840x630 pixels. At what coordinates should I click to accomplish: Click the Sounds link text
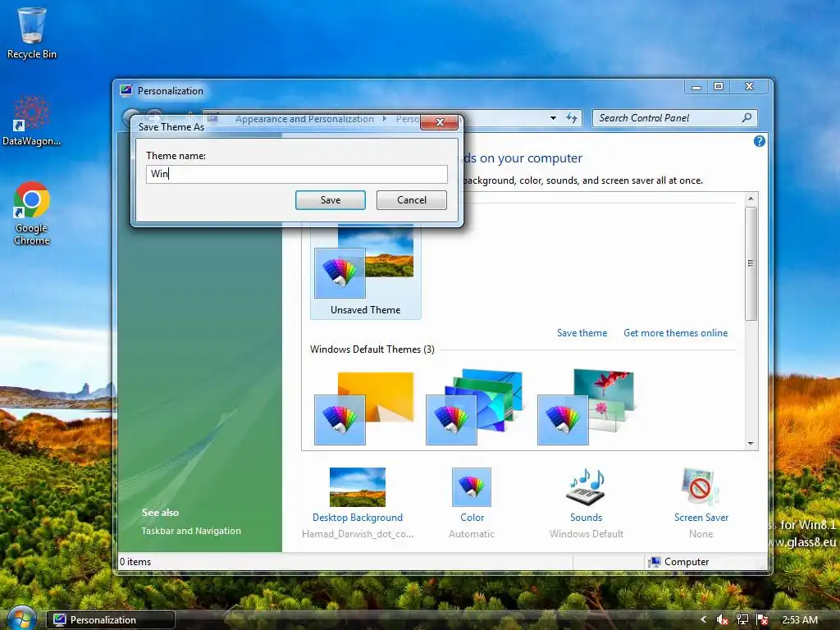(586, 518)
